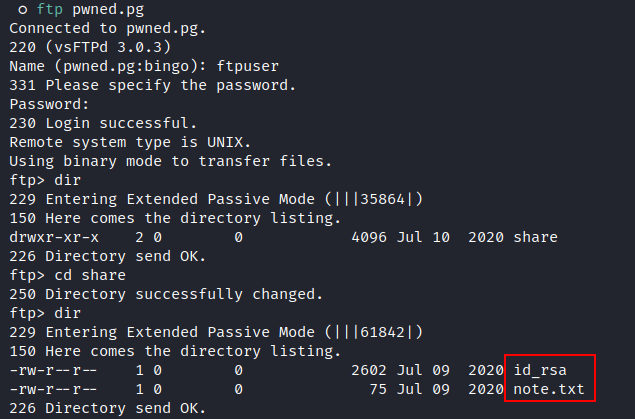Image resolution: width=635 pixels, height=419 pixels.
Task: Click the '230 Login successful.' message
Action: point(103,123)
